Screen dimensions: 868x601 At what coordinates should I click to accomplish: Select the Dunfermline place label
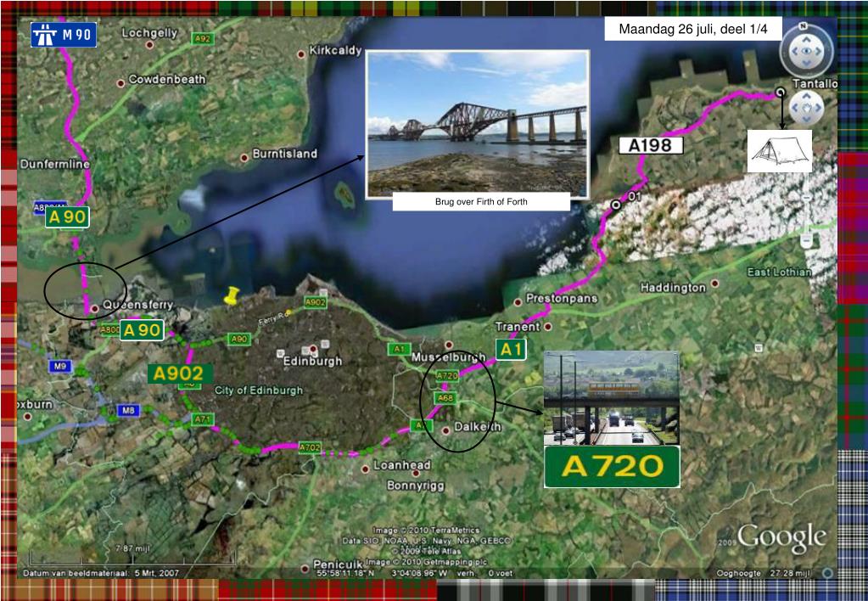tap(55, 164)
